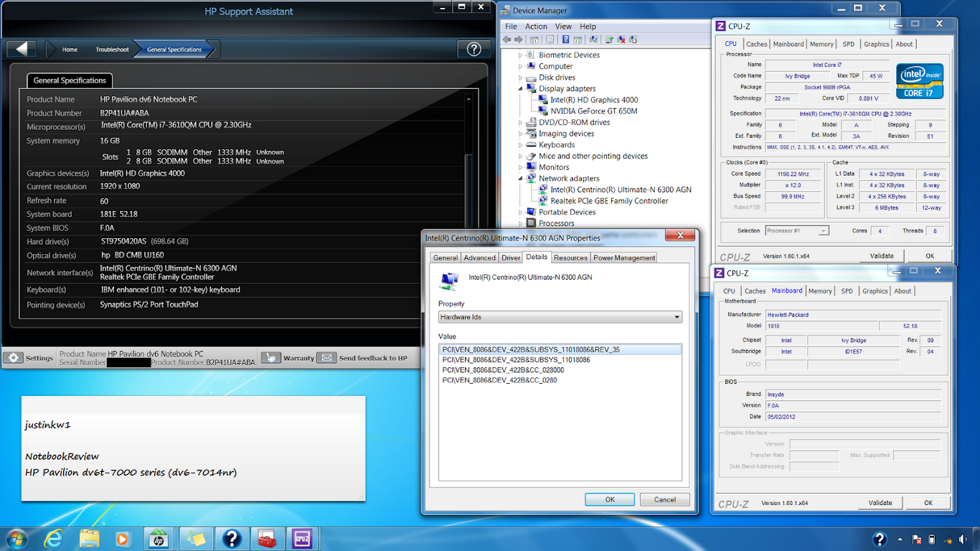
Task: Click the wireless network signal tray icon
Action: [948, 539]
